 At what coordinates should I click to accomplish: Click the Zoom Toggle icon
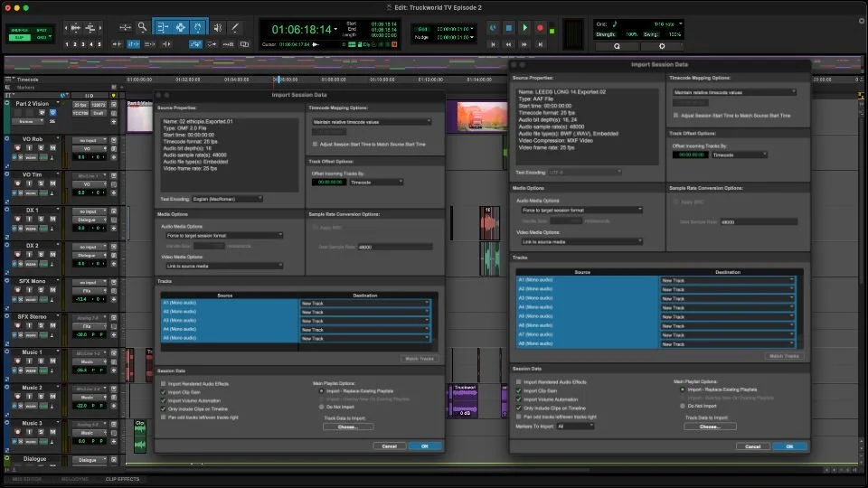125,27
